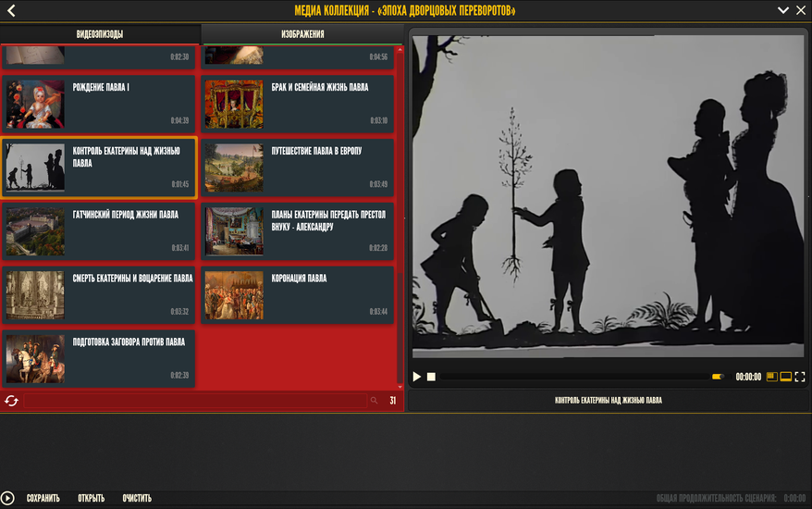Switch player to fullscreen mode
The width and height of the screenshot is (812, 509).
coord(800,377)
